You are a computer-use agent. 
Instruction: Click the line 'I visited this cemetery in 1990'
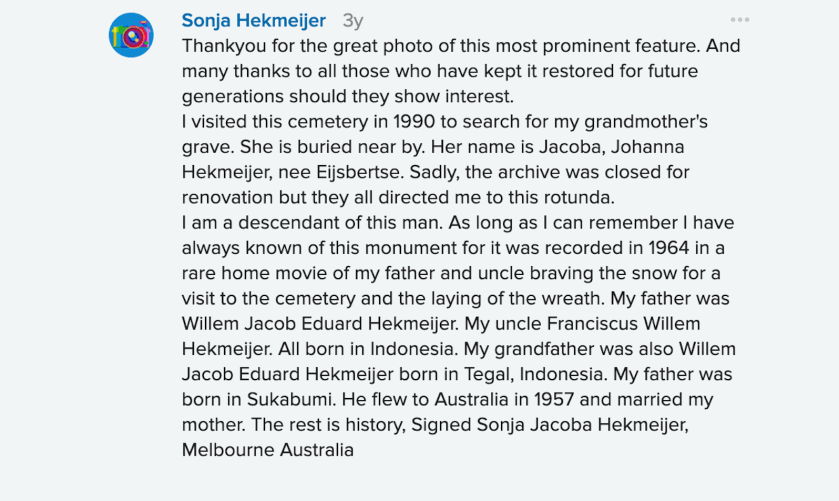[x=445, y=122]
